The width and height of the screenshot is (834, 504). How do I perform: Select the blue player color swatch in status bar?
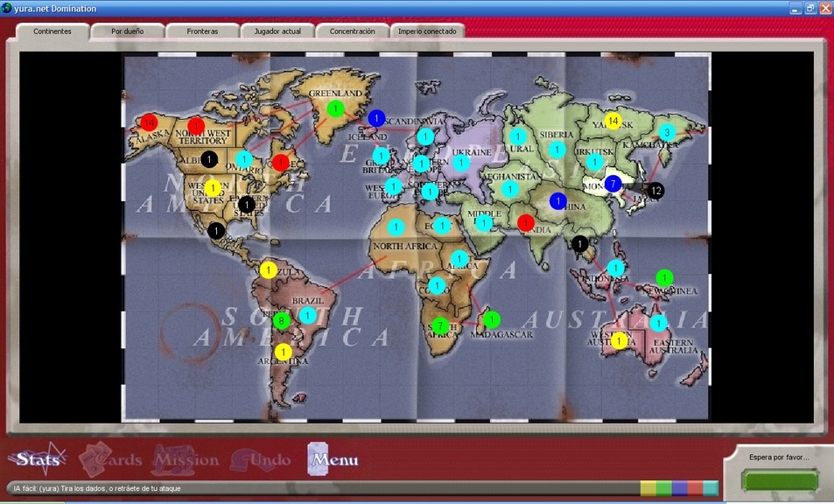(679, 488)
